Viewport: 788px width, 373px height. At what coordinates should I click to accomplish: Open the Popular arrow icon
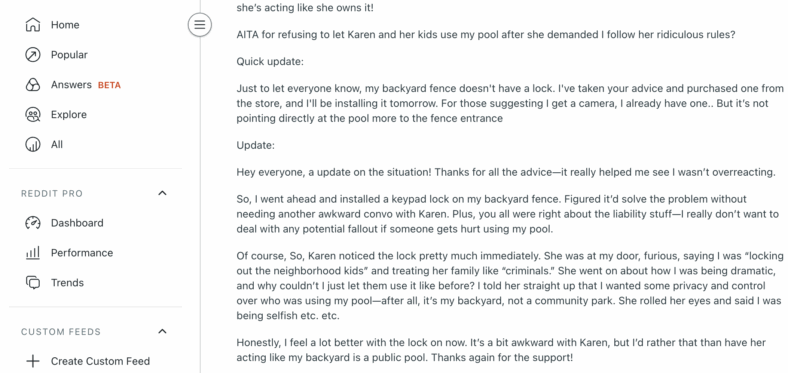coord(33,55)
